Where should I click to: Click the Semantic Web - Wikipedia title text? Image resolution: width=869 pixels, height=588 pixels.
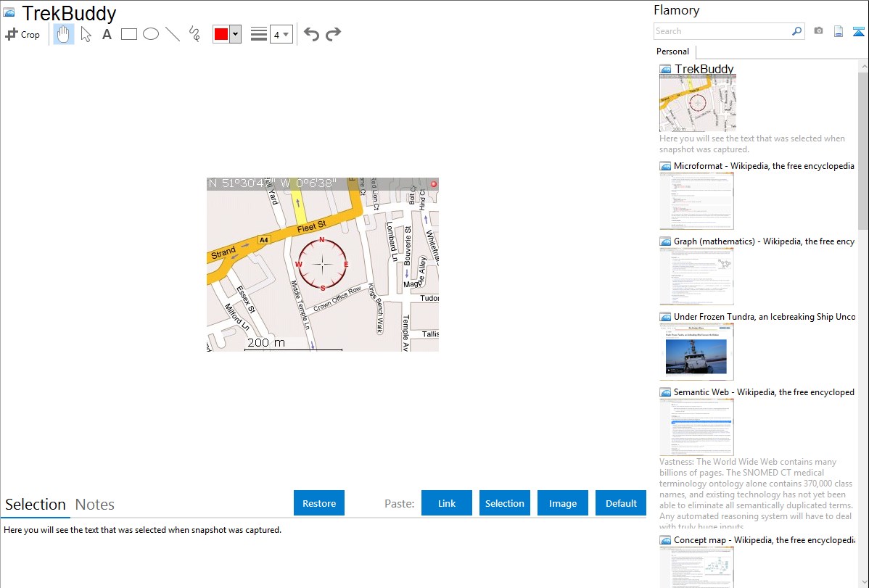point(764,392)
